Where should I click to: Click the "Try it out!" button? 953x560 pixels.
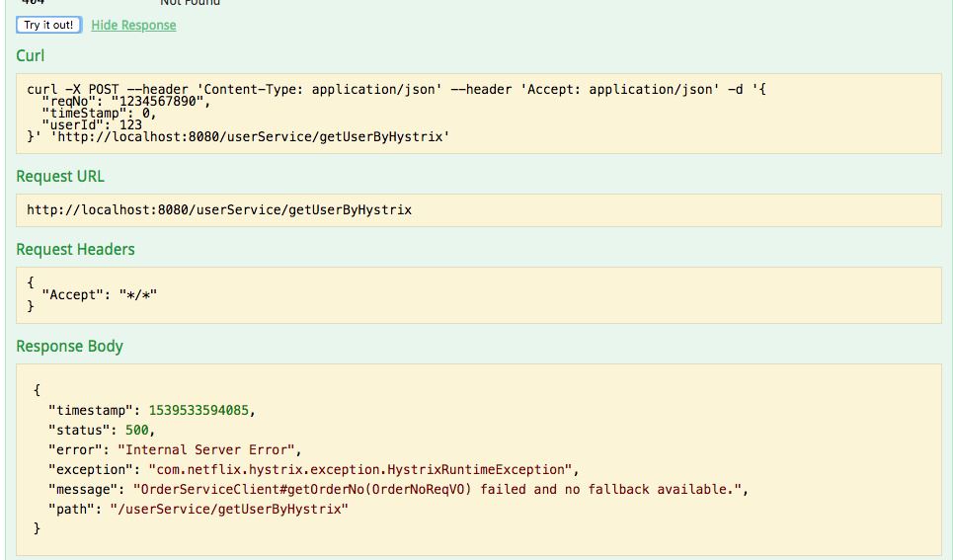tap(48, 25)
